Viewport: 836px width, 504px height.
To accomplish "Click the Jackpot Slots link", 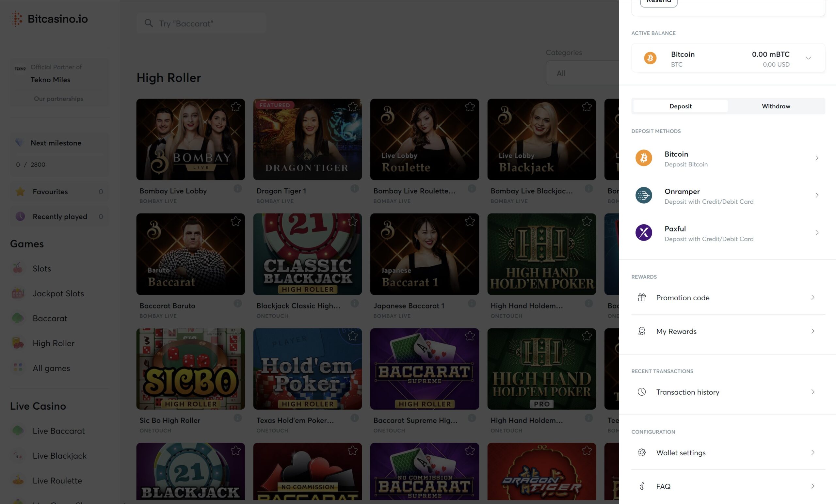I will point(58,293).
